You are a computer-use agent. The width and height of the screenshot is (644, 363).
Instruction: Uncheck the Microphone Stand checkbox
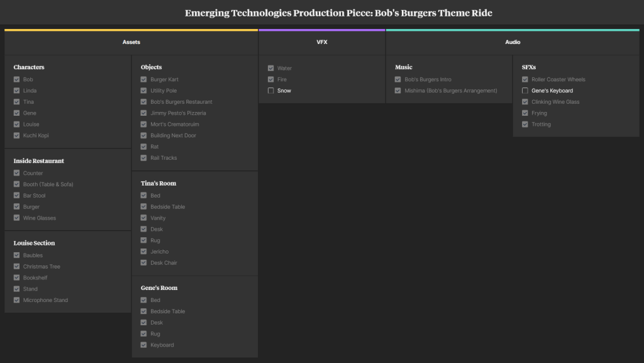[17, 300]
